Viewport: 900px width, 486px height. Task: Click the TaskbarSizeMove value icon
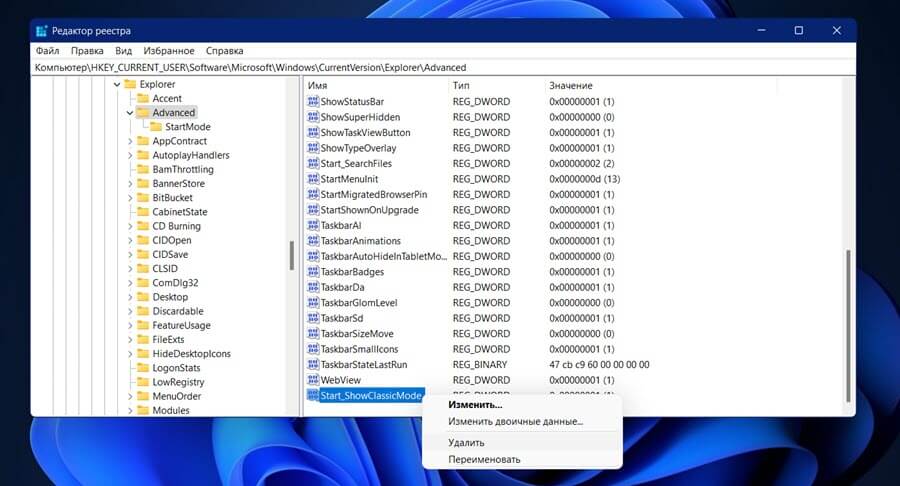pos(313,334)
